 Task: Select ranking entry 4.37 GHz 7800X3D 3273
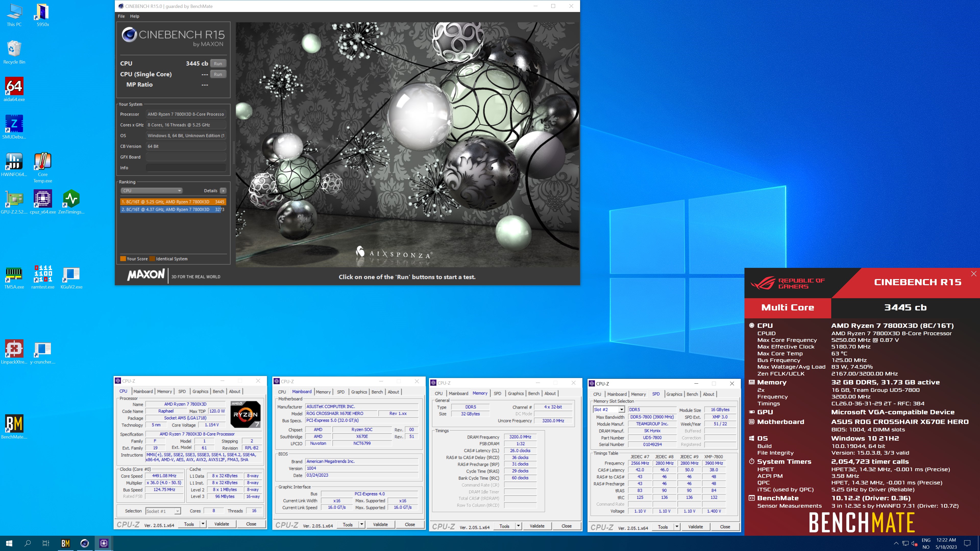[173, 209]
